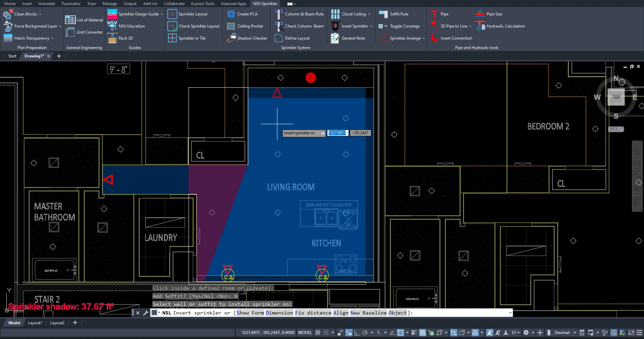Open Column & Beam Rule
Viewport: 644px width, 339px height.
tap(299, 14)
